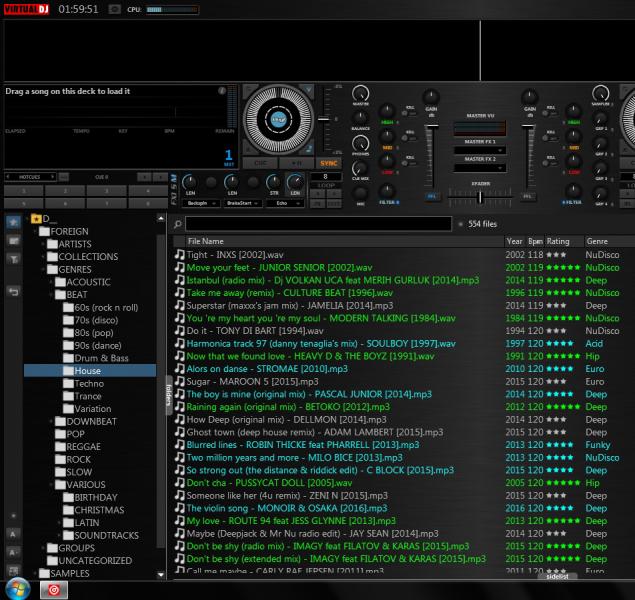
Task: Adjust the PHONES knob
Action: click(360, 143)
